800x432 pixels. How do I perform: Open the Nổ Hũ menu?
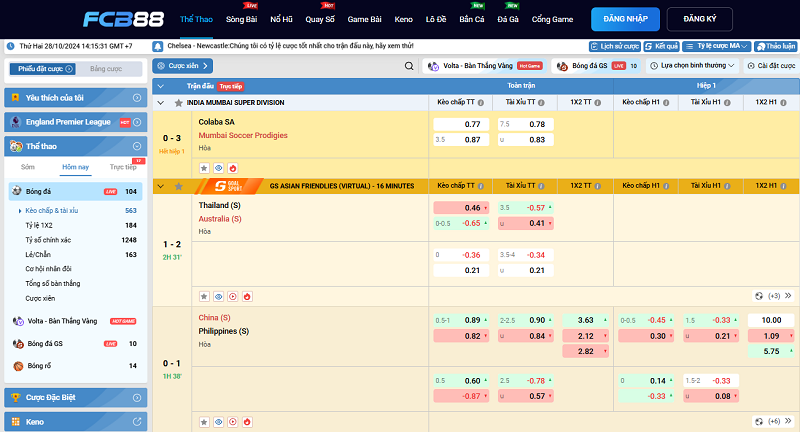click(x=281, y=19)
